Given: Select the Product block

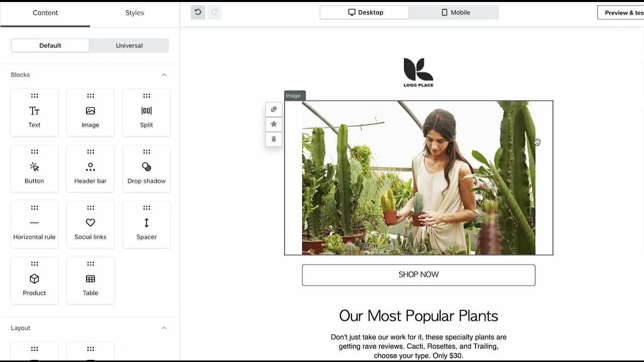Looking at the screenshot, I should 34,281.
